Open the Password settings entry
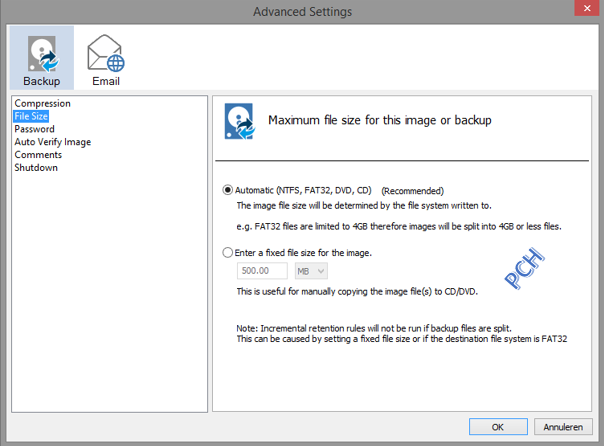This screenshot has width=604, height=446. point(34,129)
